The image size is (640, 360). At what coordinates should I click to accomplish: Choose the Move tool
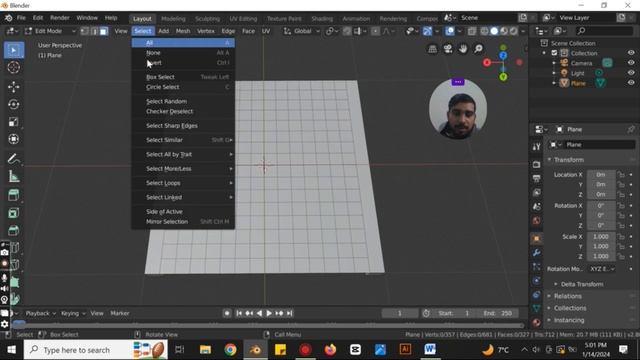(14, 87)
